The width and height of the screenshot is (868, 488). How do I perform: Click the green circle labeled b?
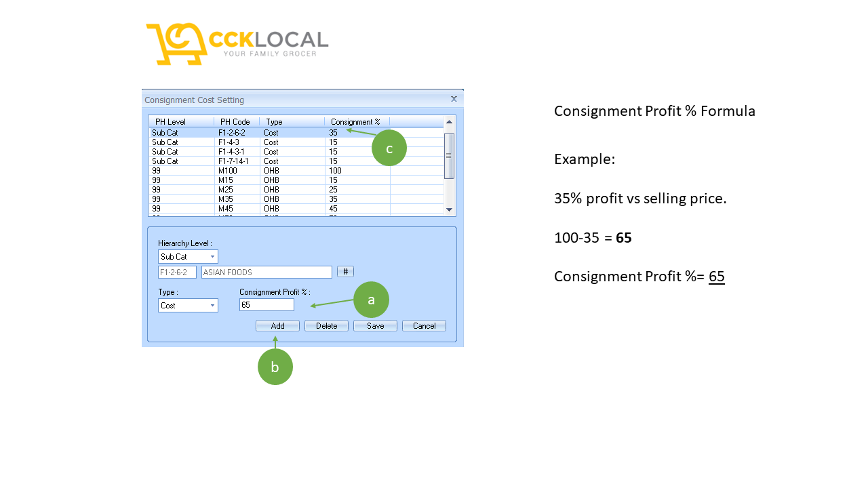pyautogui.click(x=275, y=366)
